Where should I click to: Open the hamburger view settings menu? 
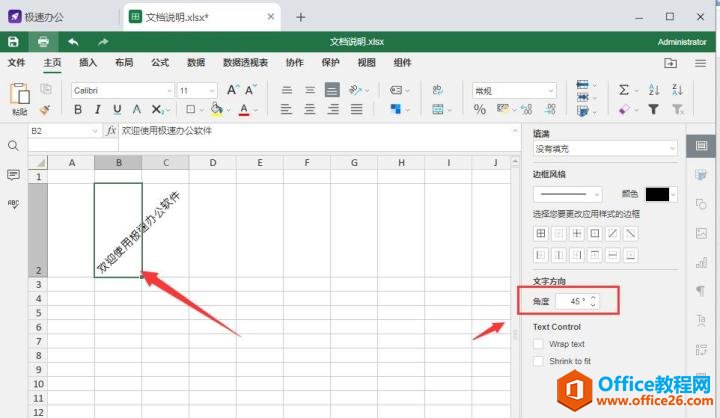tap(700, 63)
